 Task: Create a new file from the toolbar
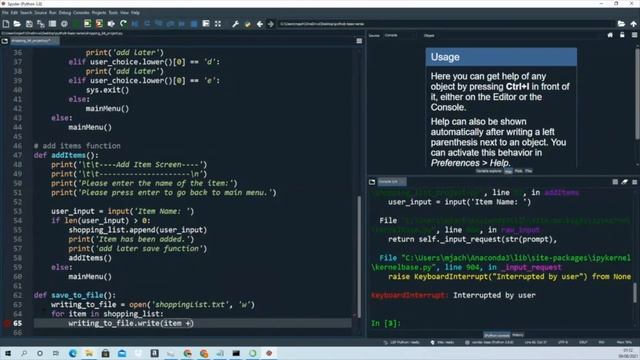[6, 24]
